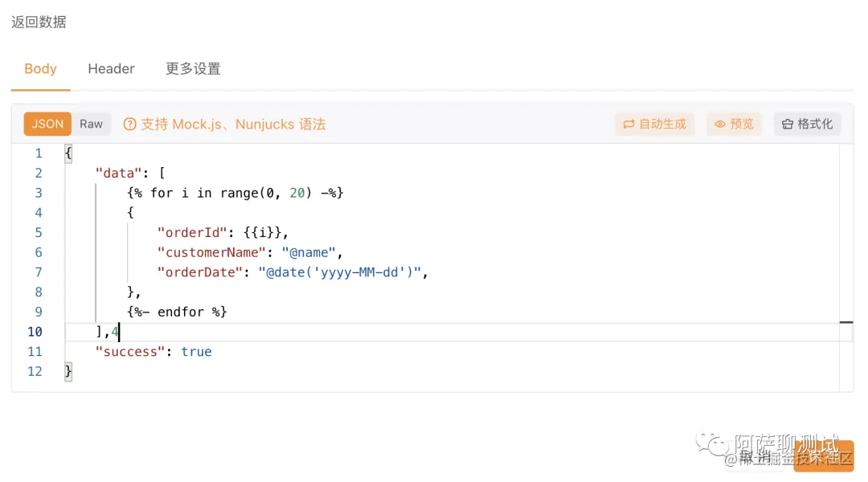The height and width of the screenshot is (482, 868).
Task: Click the @date('yyyy-MM-dd') string value
Action: (x=339, y=272)
